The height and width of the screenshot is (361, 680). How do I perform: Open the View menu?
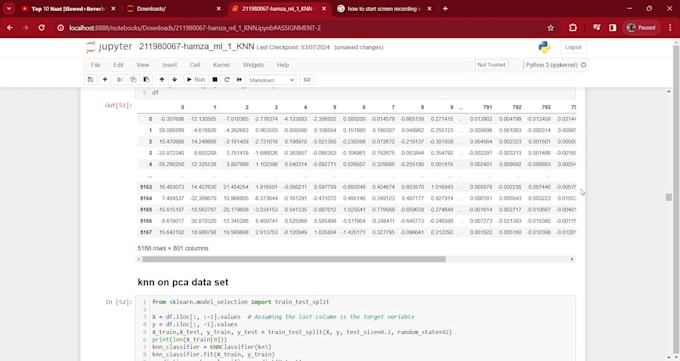pyautogui.click(x=143, y=65)
